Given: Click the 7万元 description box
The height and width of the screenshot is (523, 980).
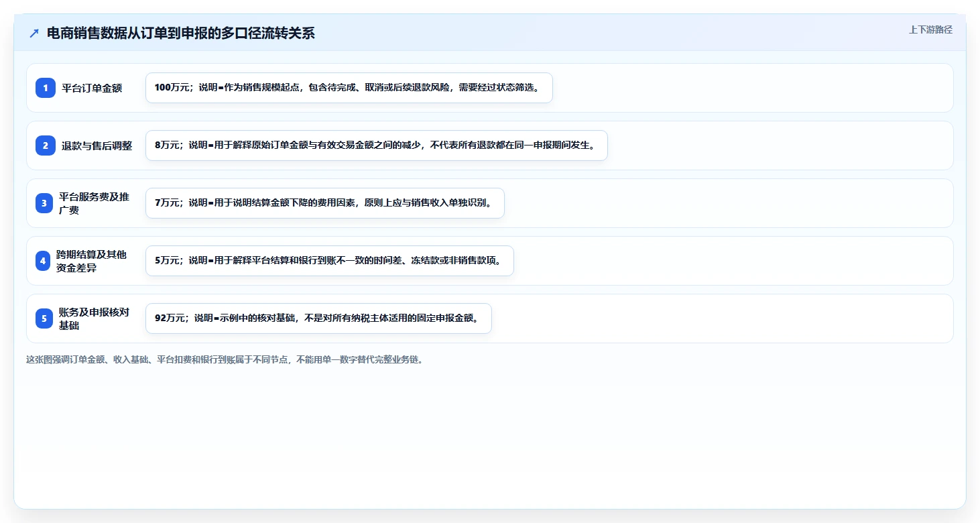Looking at the screenshot, I should [325, 203].
